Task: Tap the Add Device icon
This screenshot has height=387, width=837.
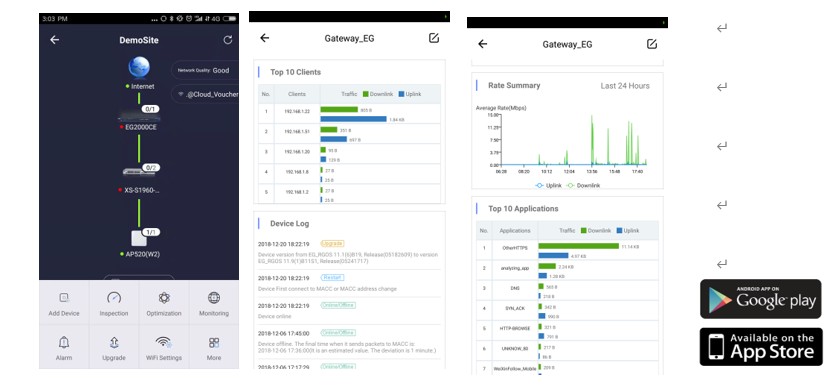Action: point(64,298)
